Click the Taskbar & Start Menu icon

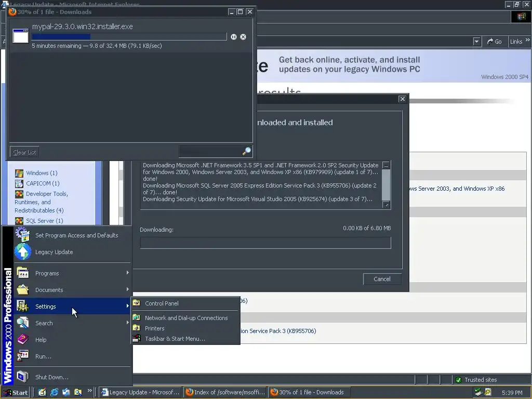[x=137, y=338]
